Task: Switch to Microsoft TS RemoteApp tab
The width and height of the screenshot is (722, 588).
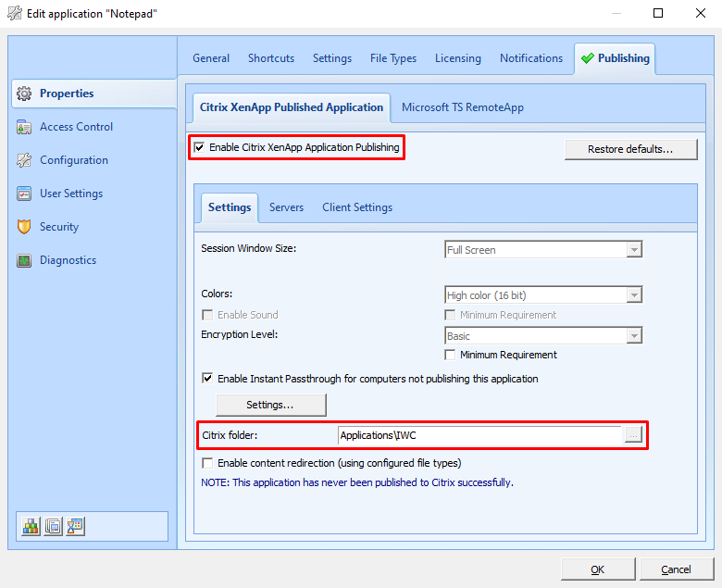Action: (x=463, y=107)
